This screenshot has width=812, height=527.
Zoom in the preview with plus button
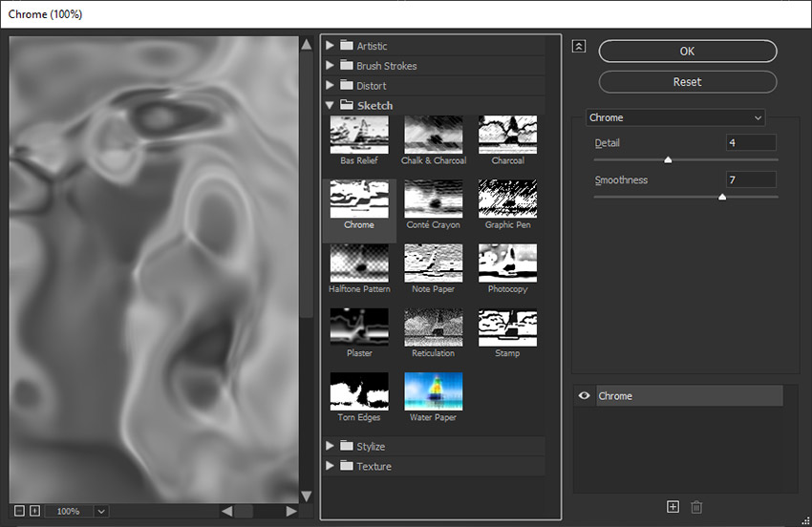34,511
